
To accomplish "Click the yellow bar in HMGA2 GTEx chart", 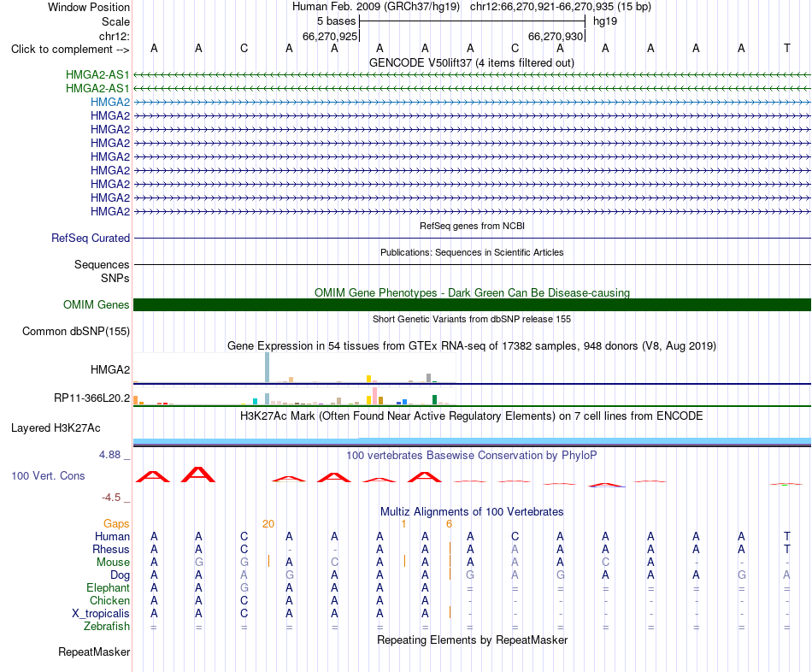I will (368, 379).
